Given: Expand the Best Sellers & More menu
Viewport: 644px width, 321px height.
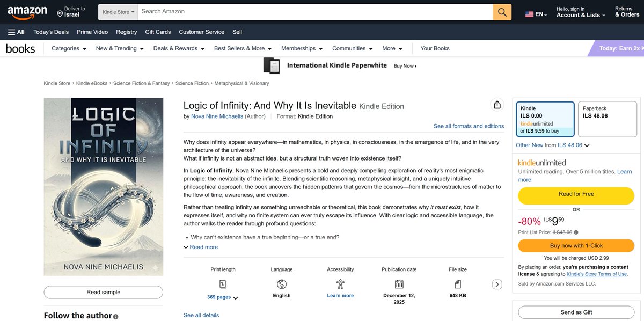Looking at the screenshot, I should point(243,48).
